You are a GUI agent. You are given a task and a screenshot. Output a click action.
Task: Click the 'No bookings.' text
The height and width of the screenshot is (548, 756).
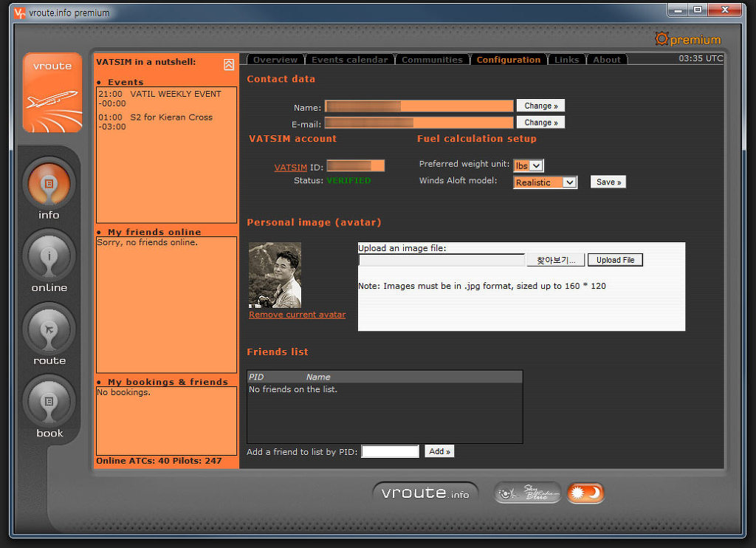tap(123, 392)
